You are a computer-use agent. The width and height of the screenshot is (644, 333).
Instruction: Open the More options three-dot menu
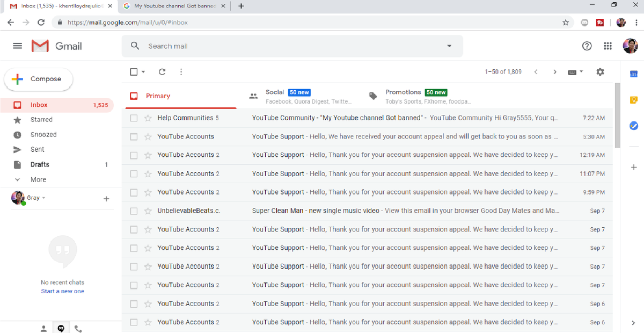[x=181, y=72]
